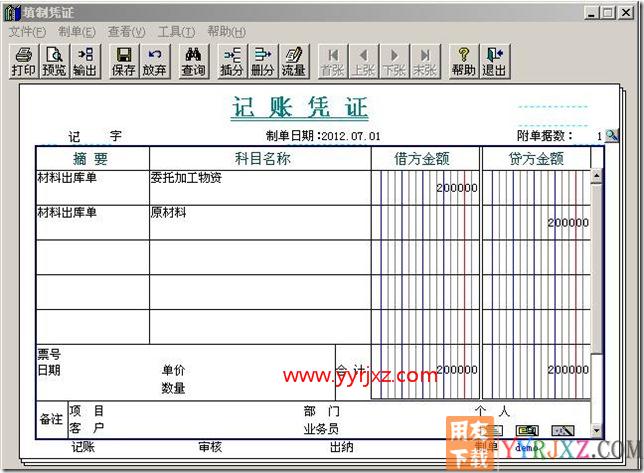Click account name 委托加工物资
644x473 pixels.
(186, 177)
